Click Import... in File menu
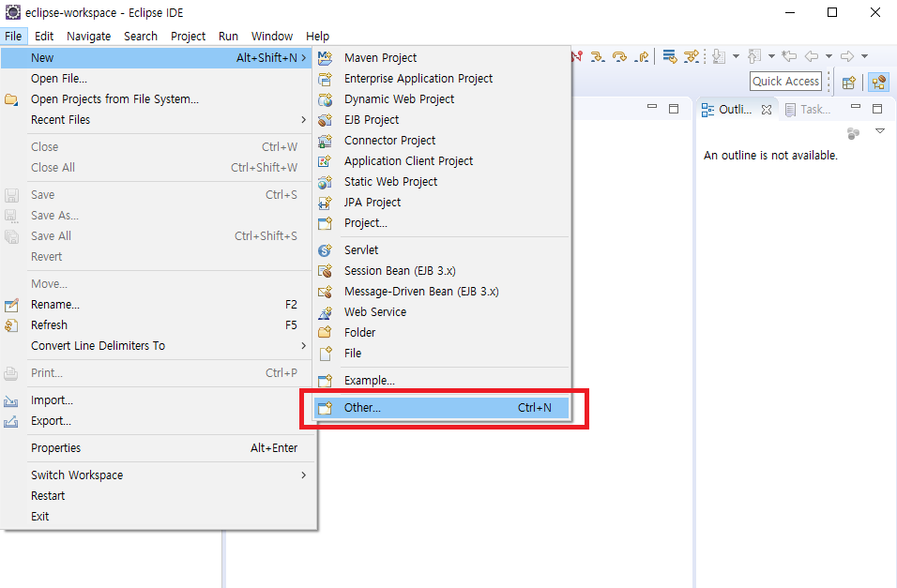897x588 pixels. pyautogui.click(x=157, y=400)
